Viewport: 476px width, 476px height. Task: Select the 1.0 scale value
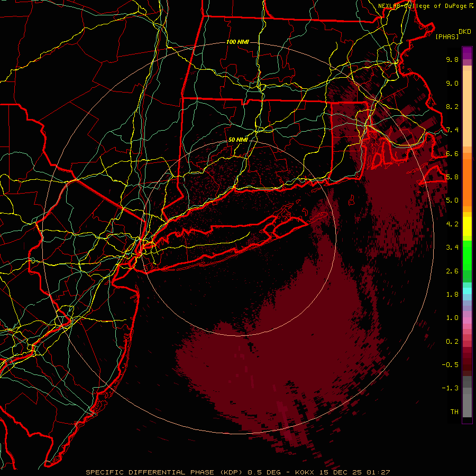[452, 318]
